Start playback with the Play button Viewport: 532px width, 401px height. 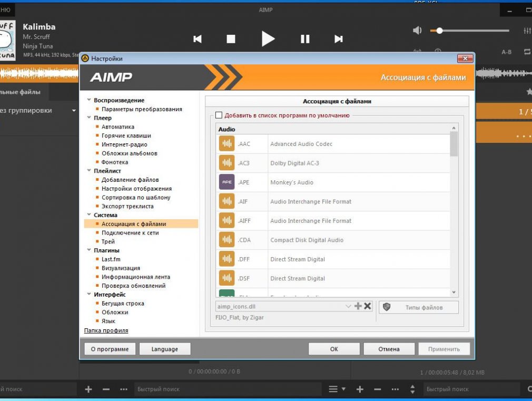tap(268, 38)
